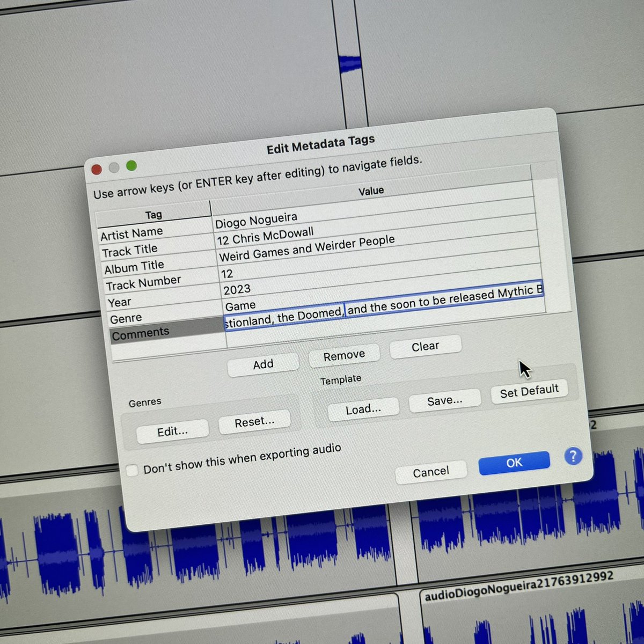Click the Value column header
This screenshot has width=644, height=644.
pyautogui.click(x=371, y=191)
